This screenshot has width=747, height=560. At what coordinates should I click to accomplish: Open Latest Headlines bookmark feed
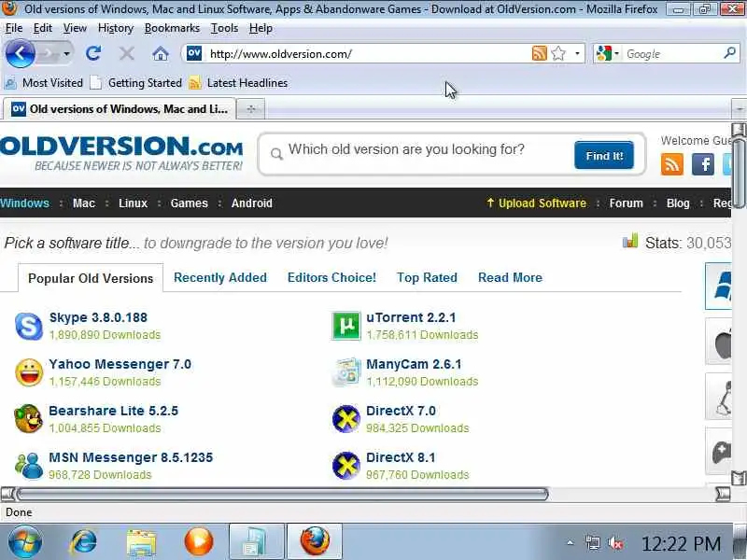tap(238, 83)
